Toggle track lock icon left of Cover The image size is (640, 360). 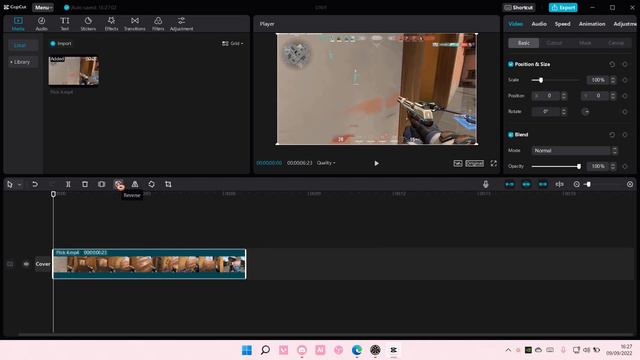coord(10,264)
